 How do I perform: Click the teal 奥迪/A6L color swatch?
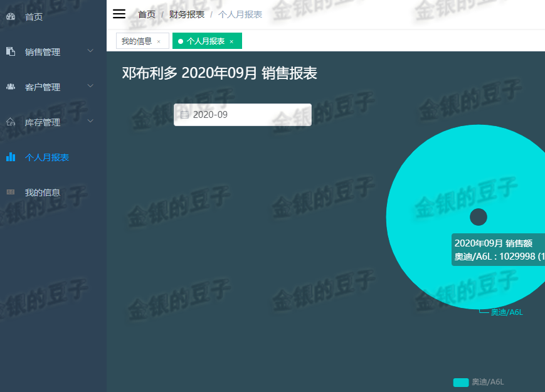pos(460,382)
